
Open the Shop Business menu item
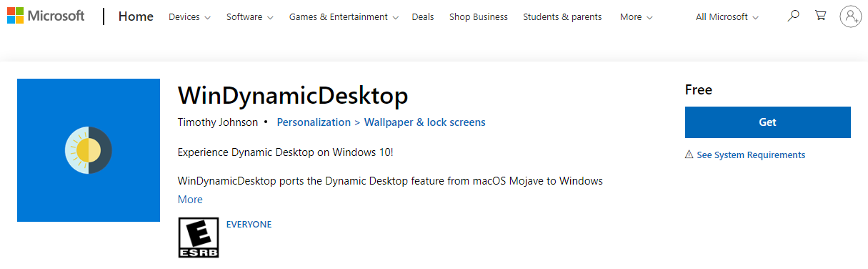[x=479, y=17]
